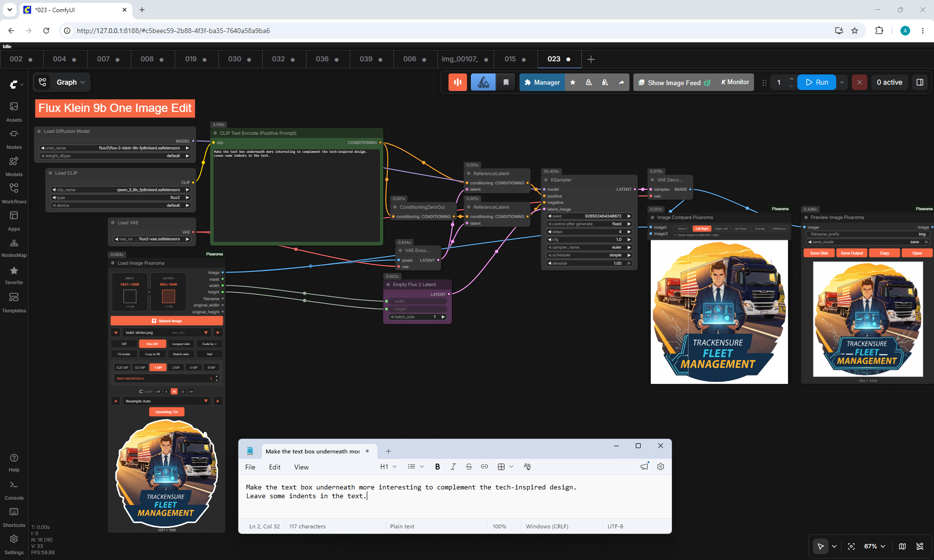Open the Notepad H1 heading dropdown
Viewport: 934px width, 560px height.
[x=388, y=467]
